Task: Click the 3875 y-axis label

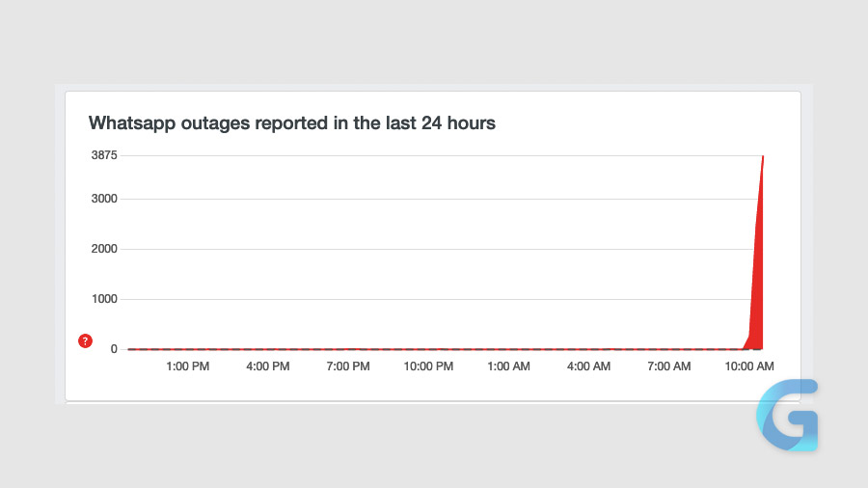Action: [x=104, y=155]
